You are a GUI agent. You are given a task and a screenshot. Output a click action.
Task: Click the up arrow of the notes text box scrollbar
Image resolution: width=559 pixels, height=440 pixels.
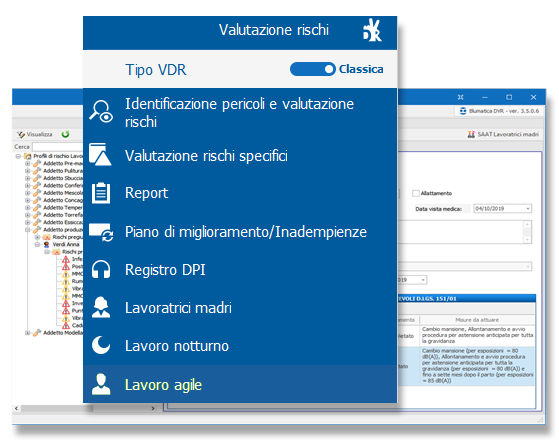[x=527, y=224]
